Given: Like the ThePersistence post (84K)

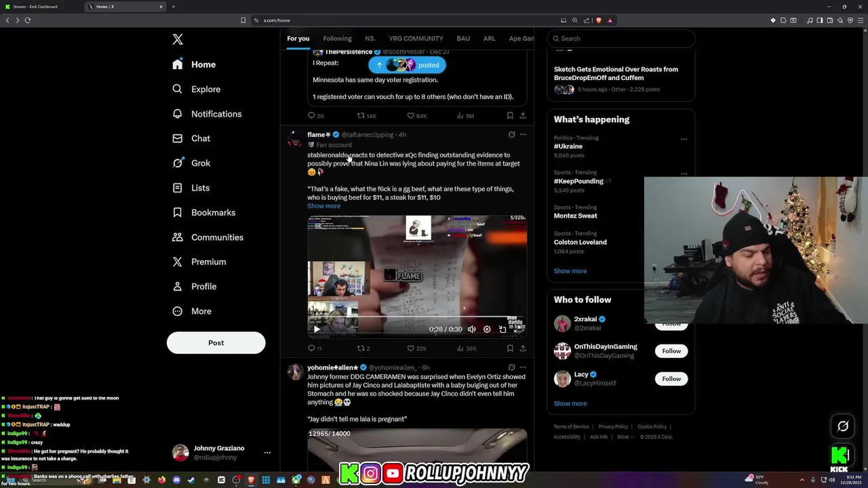Looking at the screenshot, I should point(416,116).
